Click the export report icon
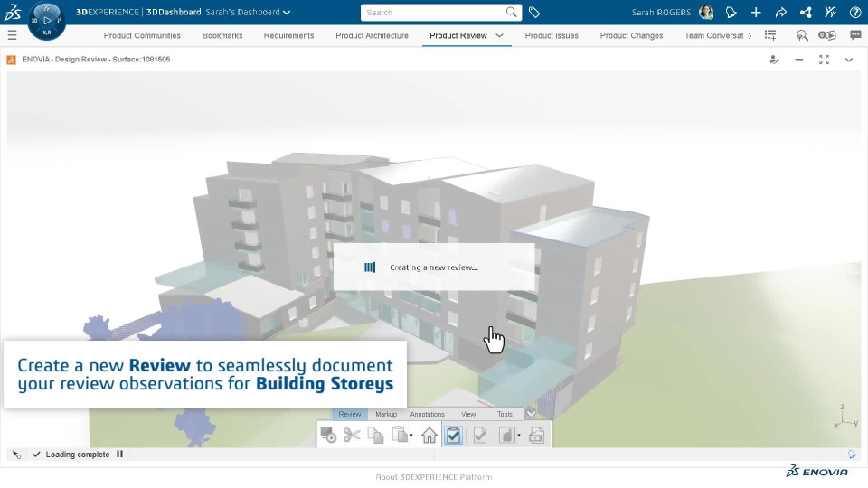The image size is (868, 488). point(536,436)
